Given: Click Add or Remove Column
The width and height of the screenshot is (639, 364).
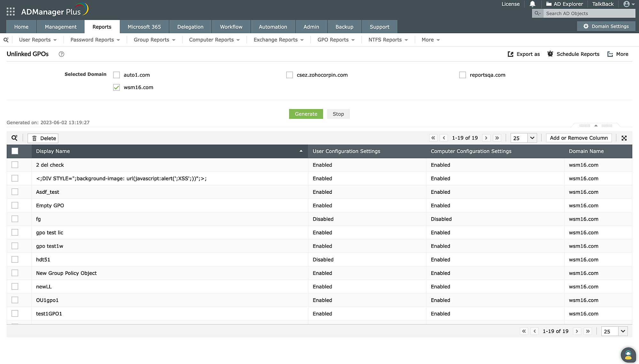Looking at the screenshot, I should coord(579,138).
